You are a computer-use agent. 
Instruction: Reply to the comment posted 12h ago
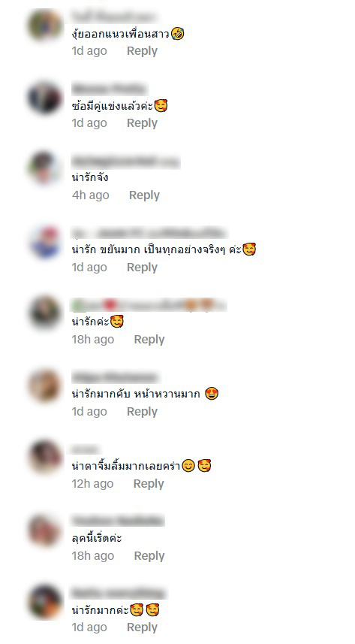(x=149, y=484)
